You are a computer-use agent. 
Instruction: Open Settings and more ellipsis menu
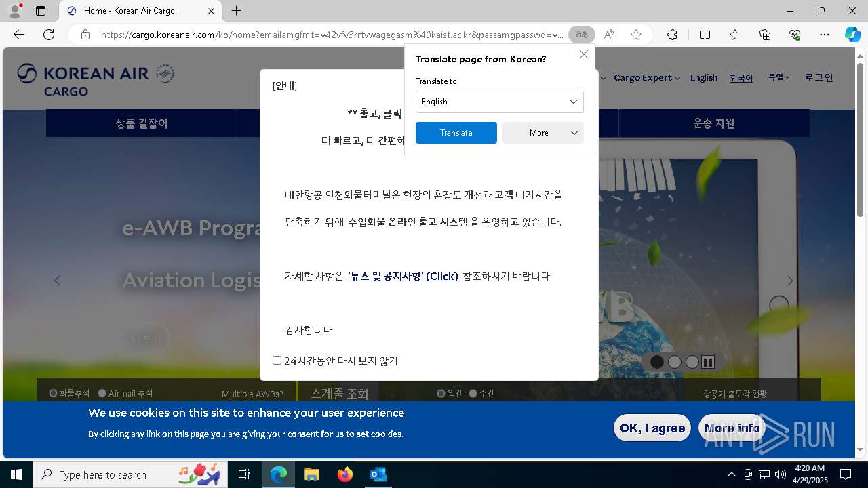(x=825, y=35)
